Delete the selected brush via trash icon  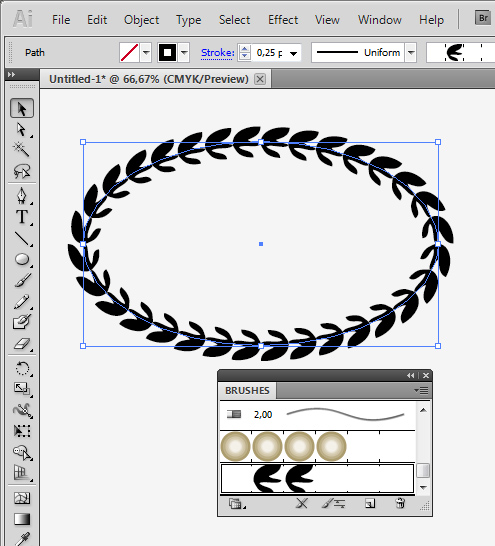400,504
